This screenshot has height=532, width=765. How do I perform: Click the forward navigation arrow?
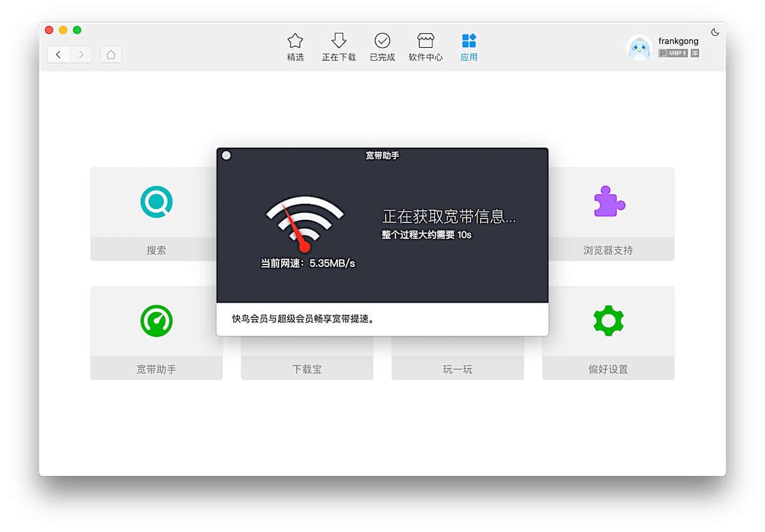[x=80, y=55]
